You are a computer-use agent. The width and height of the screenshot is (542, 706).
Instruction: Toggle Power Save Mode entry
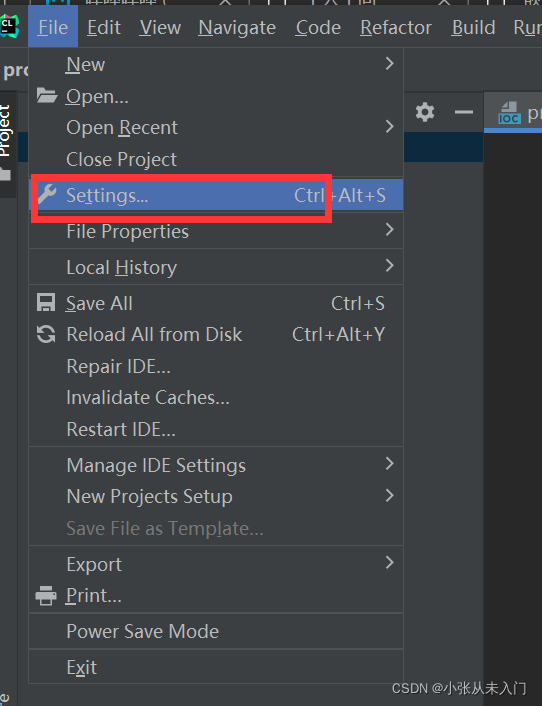tap(216, 631)
